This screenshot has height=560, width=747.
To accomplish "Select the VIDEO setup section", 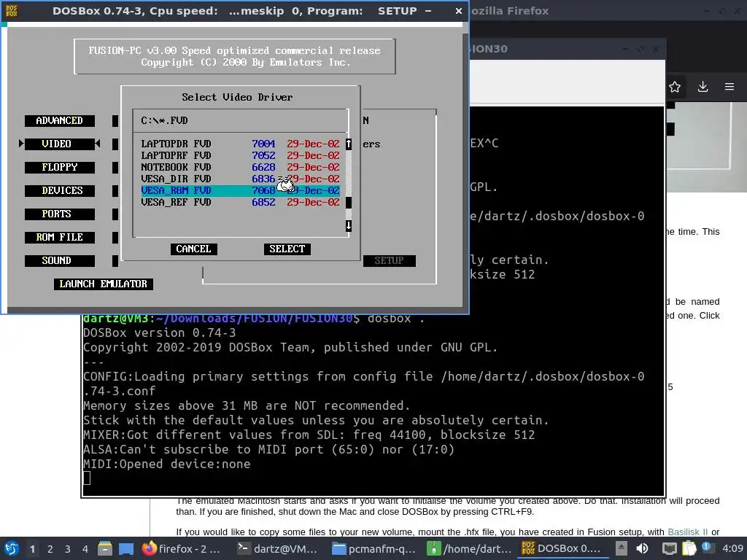I will [60, 144].
